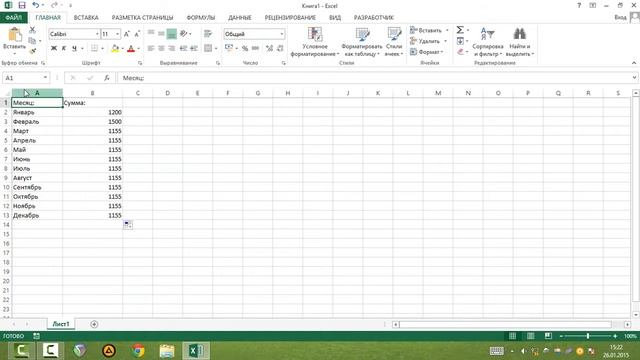640x360 pixels.
Task: Open the font size 11 dropdown
Action: [x=118, y=34]
